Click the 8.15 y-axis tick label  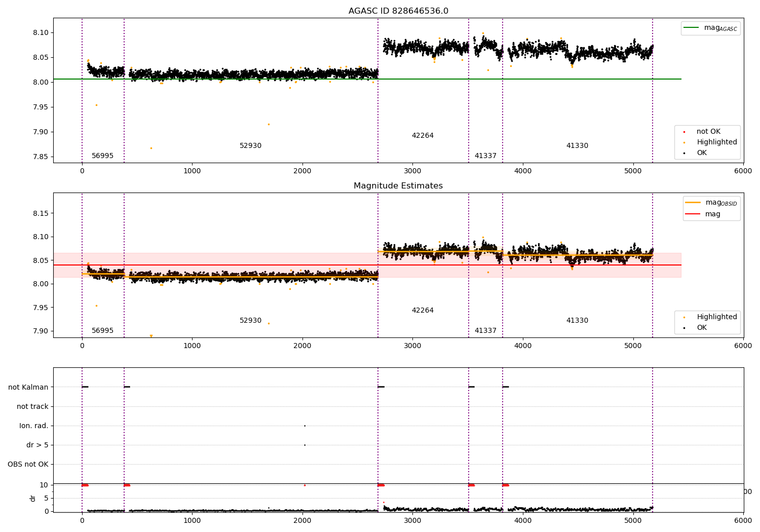[x=41, y=214]
